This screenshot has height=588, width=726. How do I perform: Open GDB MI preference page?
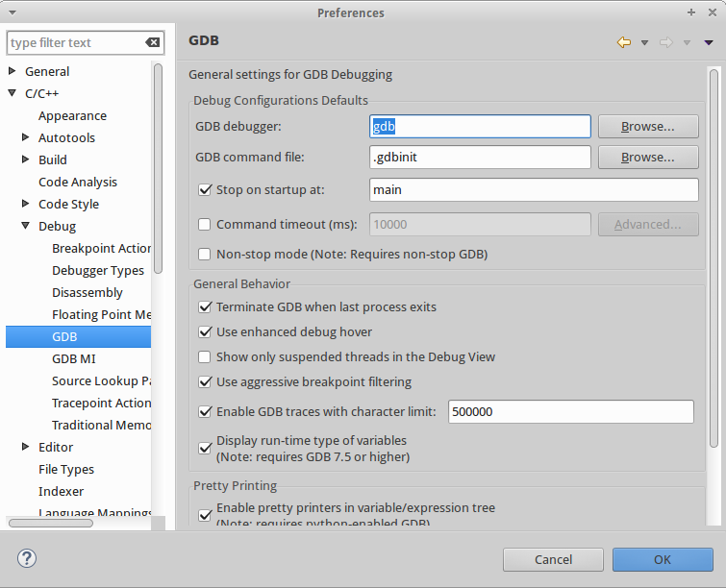coord(74,358)
